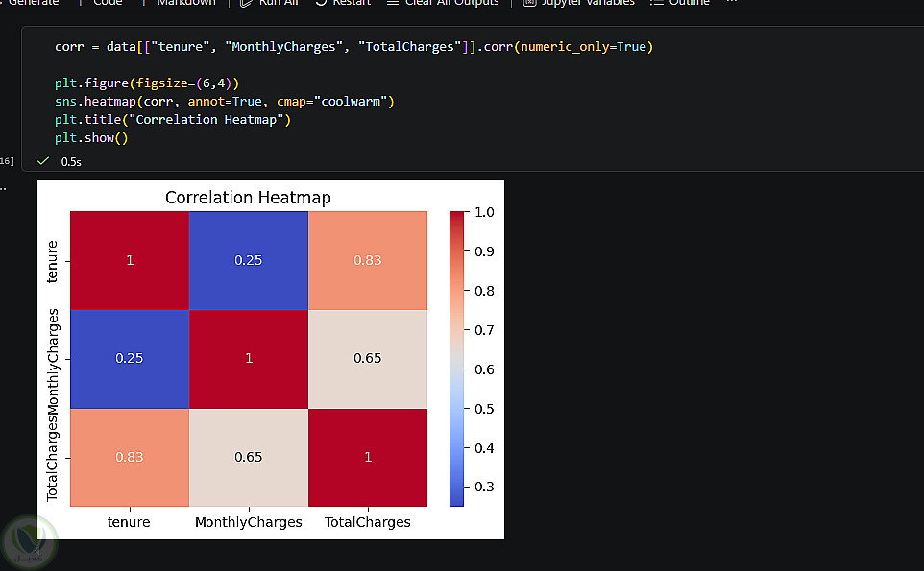The image size is (924, 571).
Task: Click the Correlation Heatmap plot title
Action: (248, 197)
